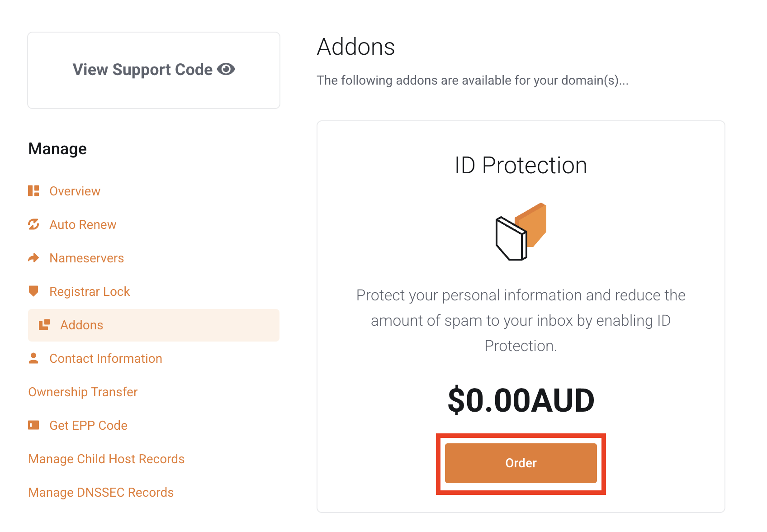Viewport: 767px width, 532px height.
Task: Toggle support code visibility with the eye icon
Action: (227, 69)
